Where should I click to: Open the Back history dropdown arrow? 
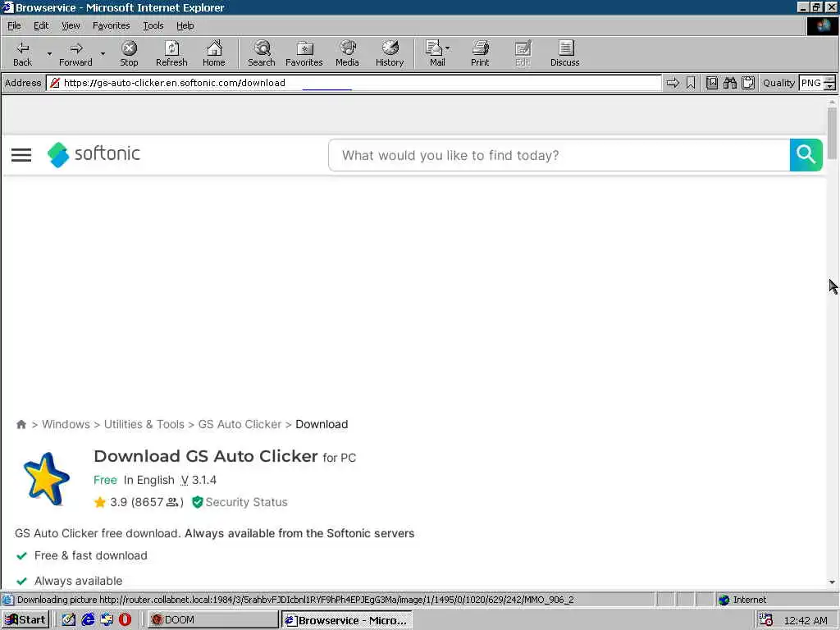(x=49, y=53)
